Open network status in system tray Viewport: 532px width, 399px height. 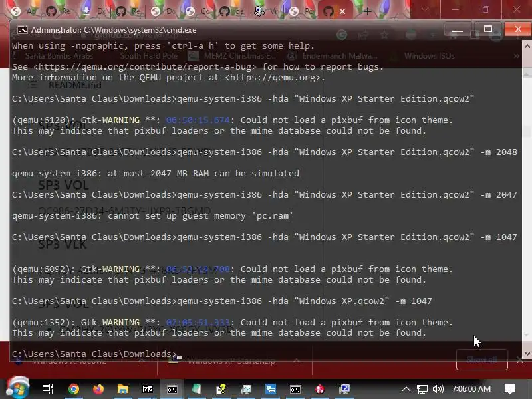(x=422, y=389)
